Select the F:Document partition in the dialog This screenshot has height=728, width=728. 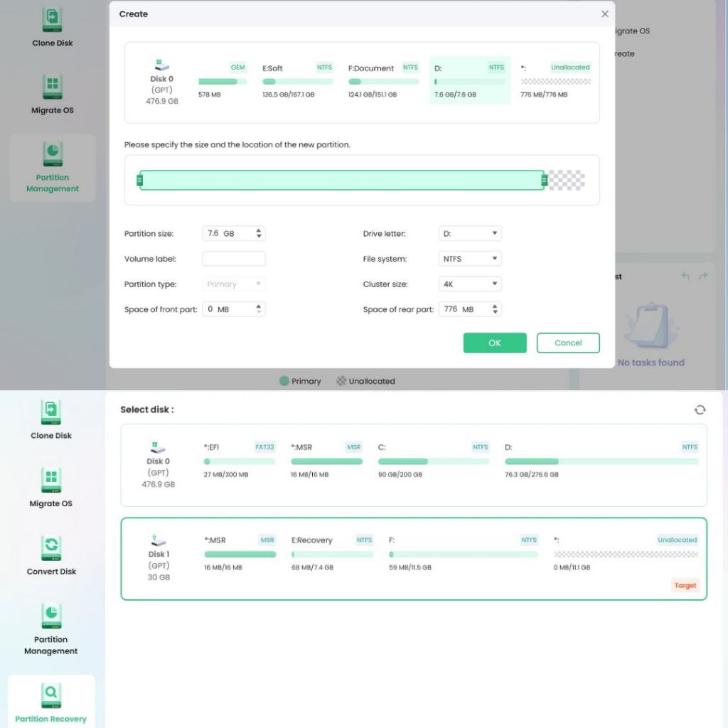pos(383,80)
